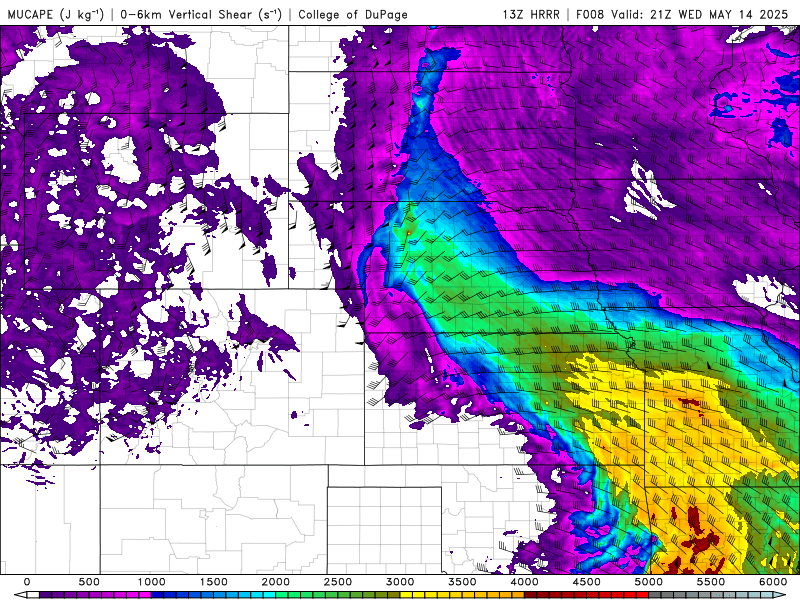This screenshot has height=600, width=800.
Task: Click the 3500 tick label on the color scale
Action: (462, 582)
